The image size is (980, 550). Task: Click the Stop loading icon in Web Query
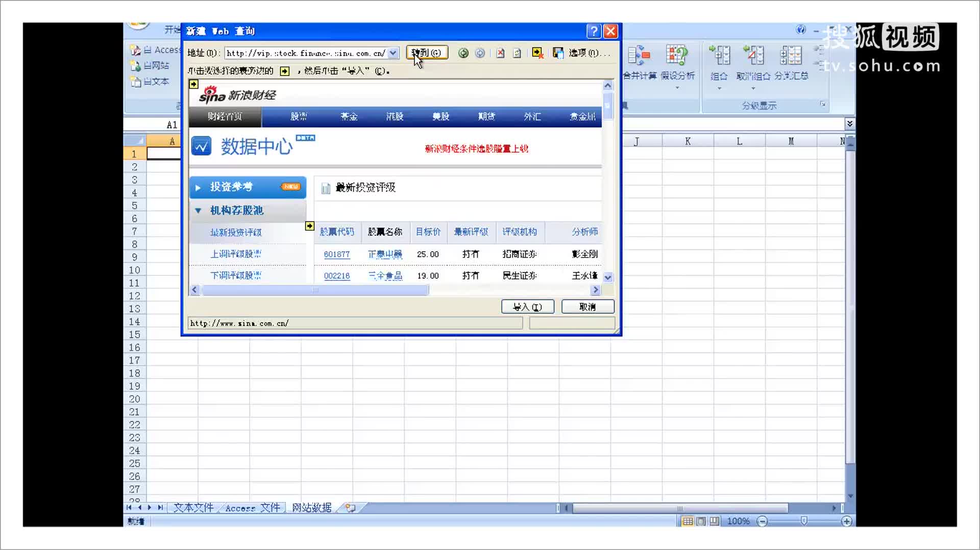[500, 53]
